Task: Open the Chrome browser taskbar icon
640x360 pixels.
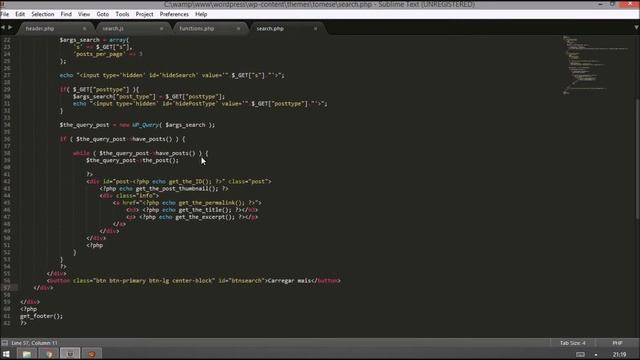Action: 49,354
